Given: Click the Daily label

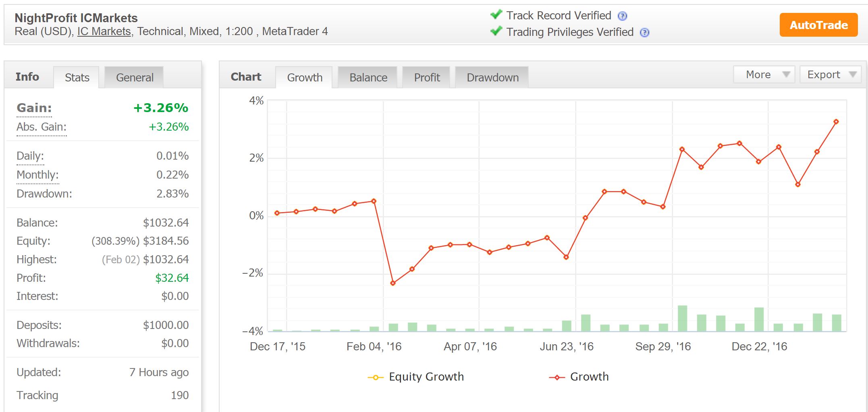Looking at the screenshot, I should pyautogui.click(x=30, y=156).
